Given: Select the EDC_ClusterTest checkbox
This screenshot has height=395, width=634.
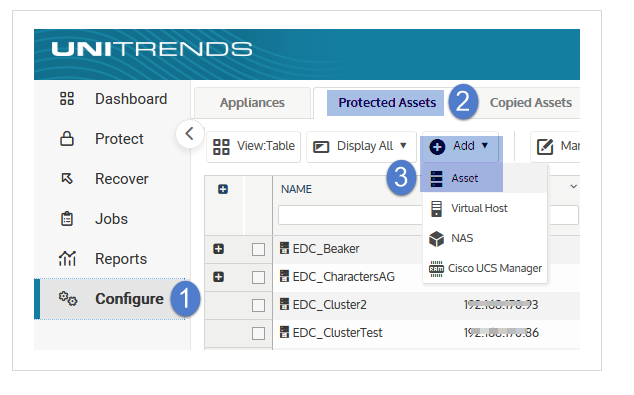Looking at the screenshot, I should 258,334.
